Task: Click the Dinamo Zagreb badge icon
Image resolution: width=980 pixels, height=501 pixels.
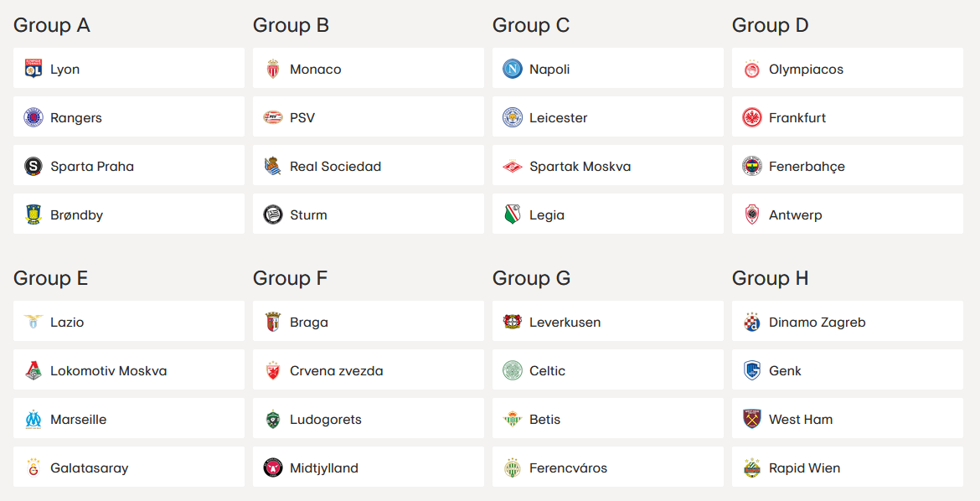Action: click(x=752, y=322)
